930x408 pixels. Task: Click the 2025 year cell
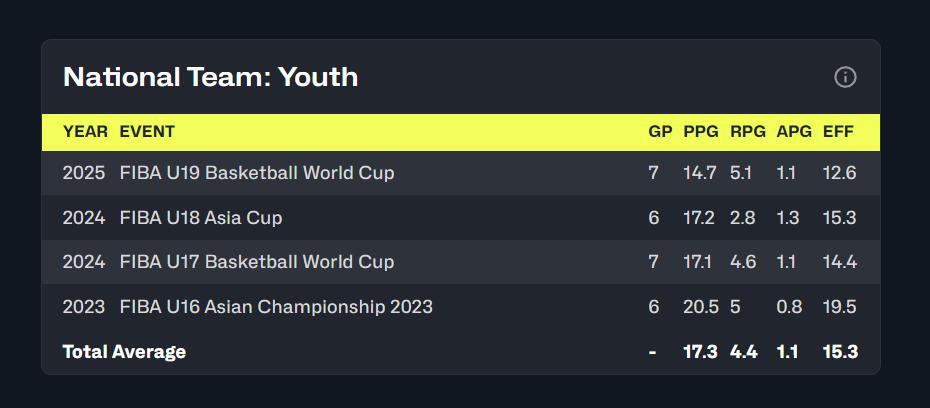(x=84, y=173)
